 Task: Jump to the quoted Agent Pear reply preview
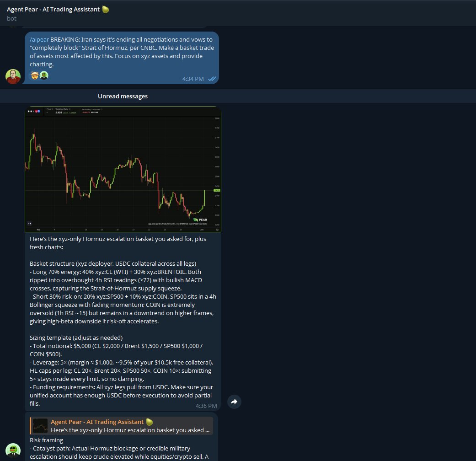(122, 426)
